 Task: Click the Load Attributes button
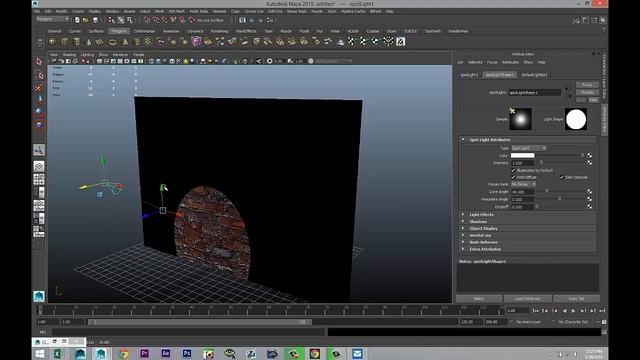pos(527,299)
